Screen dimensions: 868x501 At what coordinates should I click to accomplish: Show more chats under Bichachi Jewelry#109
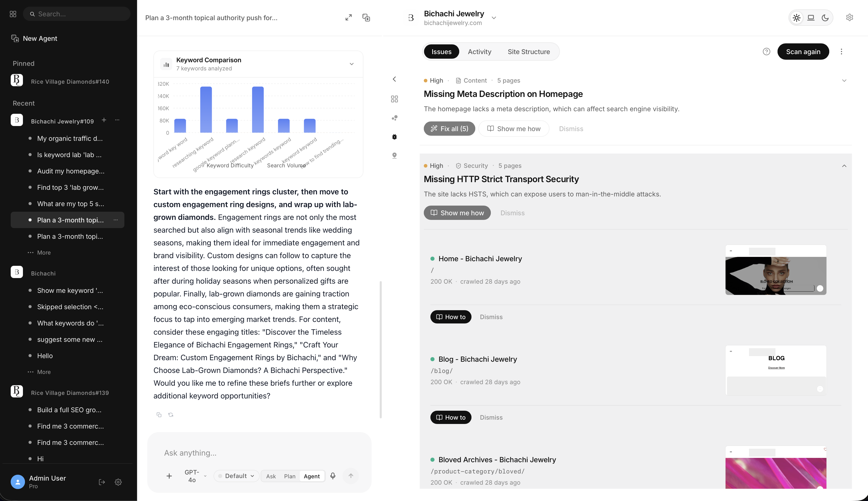click(x=39, y=253)
